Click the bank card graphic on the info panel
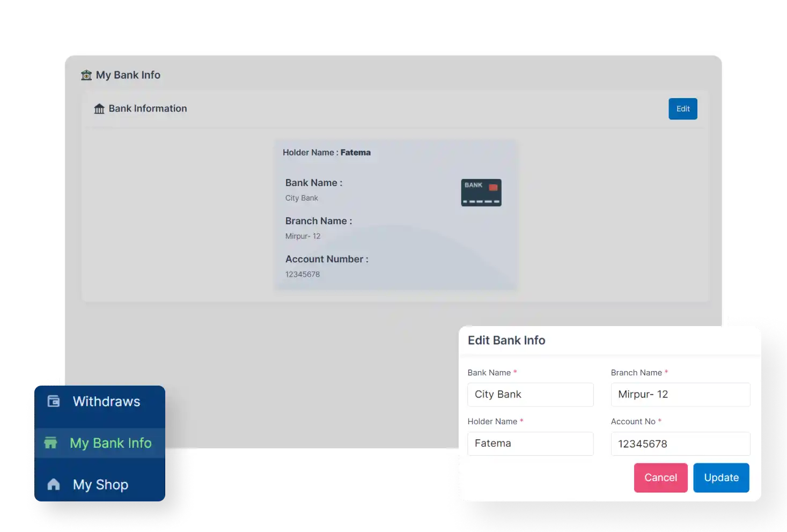787x532 pixels. [x=481, y=193]
